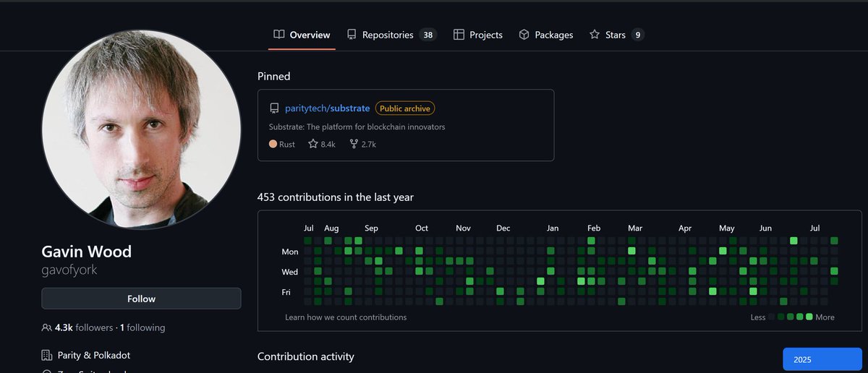Viewport: 868px width, 373px height.
Task: Click the Repositories count badge 38
Action: pyautogui.click(x=428, y=35)
